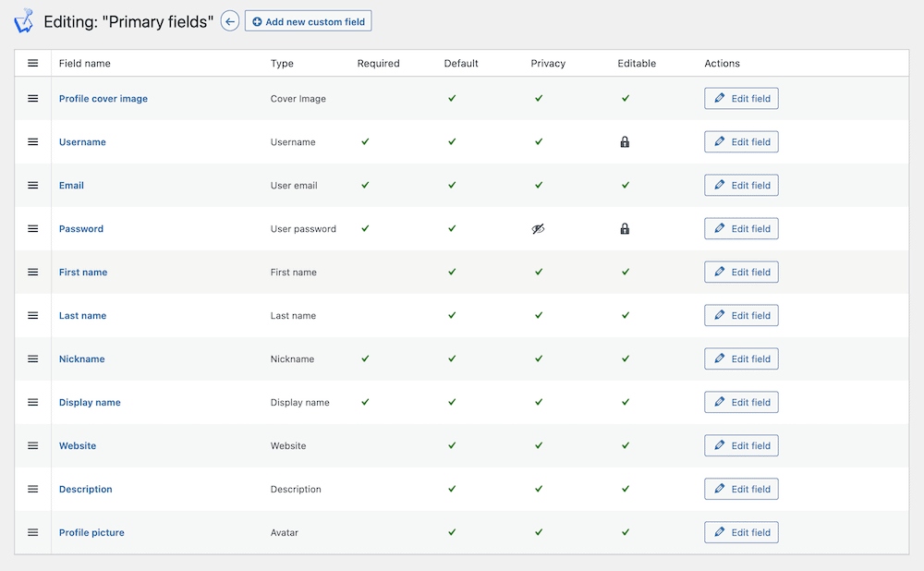This screenshot has width=924, height=571.
Task: Click the Actions column header
Action: pyautogui.click(x=722, y=63)
